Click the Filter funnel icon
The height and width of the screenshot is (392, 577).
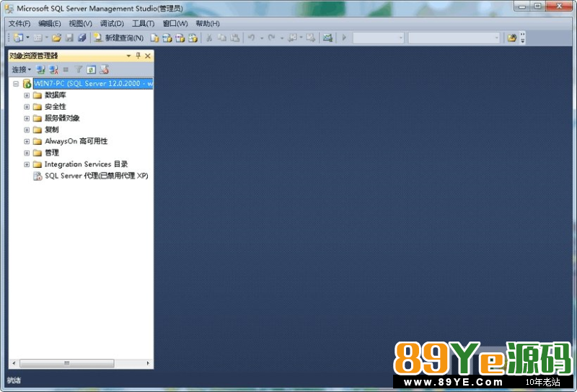[x=79, y=69]
